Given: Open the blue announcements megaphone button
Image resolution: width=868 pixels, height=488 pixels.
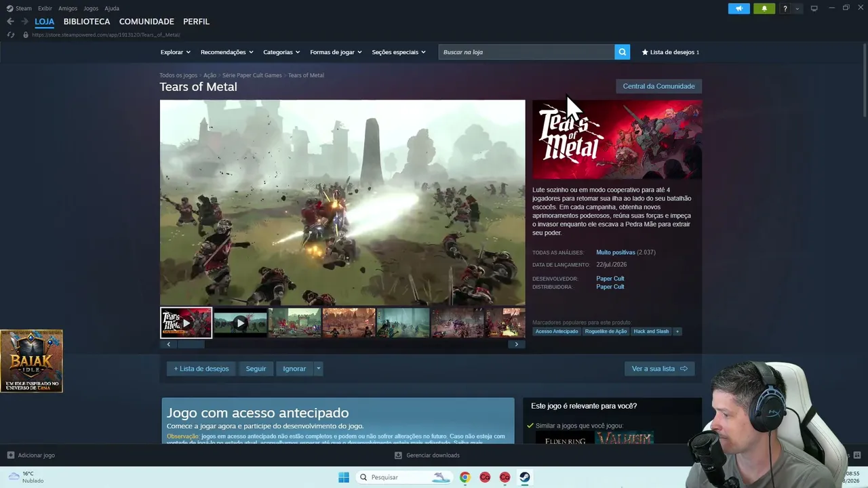Looking at the screenshot, I should (738, 8).
